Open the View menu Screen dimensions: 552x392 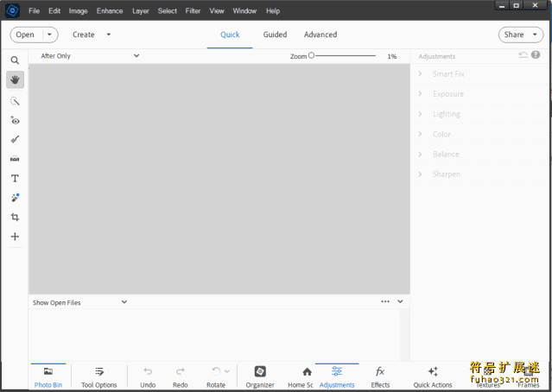[x=217, y=11]
